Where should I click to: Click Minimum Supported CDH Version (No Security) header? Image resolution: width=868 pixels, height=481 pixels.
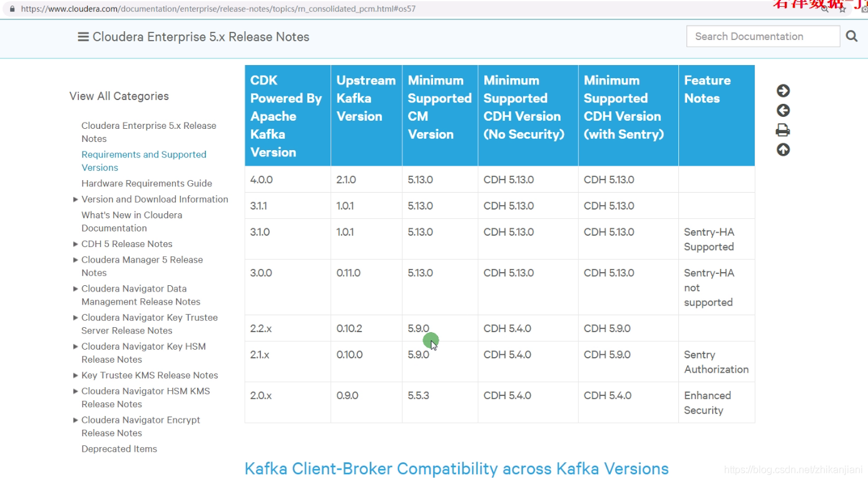pos(528,116)
